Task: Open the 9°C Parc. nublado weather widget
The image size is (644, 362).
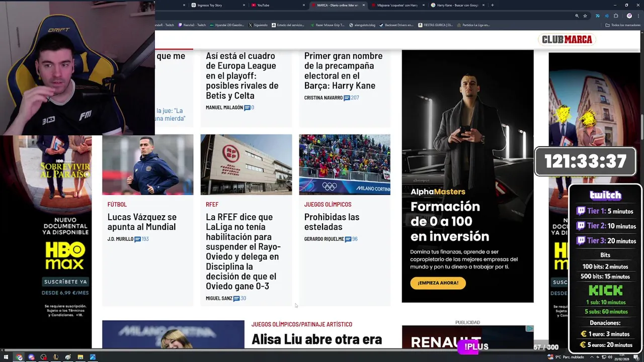Action: [566, 357]
